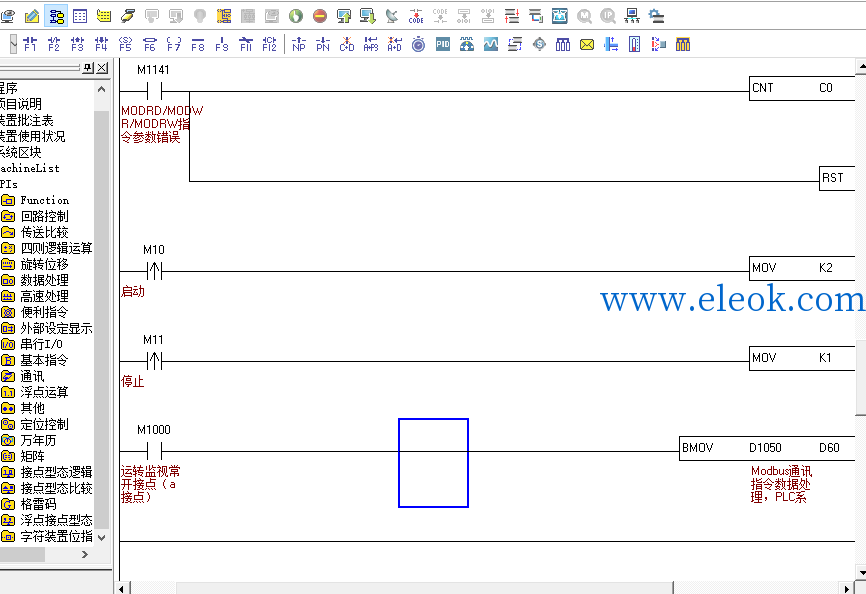
Task: Select the F2 normally closed contact tool
Action: [x=54, y=44]
